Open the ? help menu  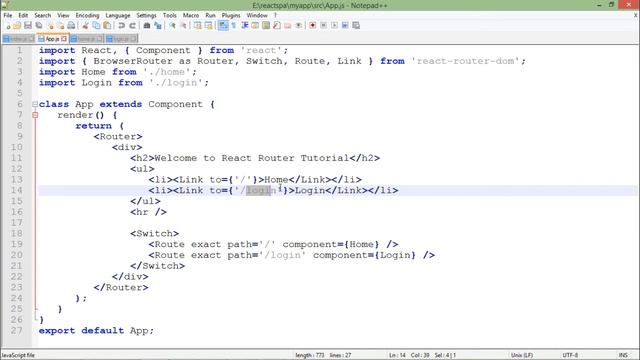coord(276,15)
